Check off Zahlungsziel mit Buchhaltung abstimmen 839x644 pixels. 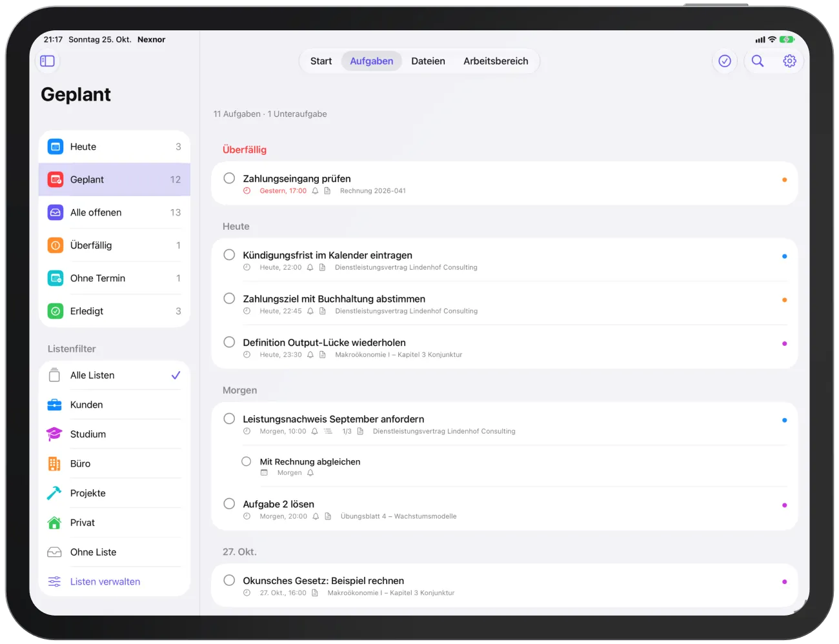coord(229,299)
